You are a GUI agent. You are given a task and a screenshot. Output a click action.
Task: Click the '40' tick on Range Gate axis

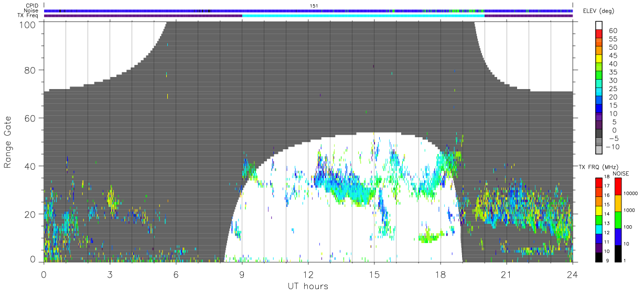point(30,166)
